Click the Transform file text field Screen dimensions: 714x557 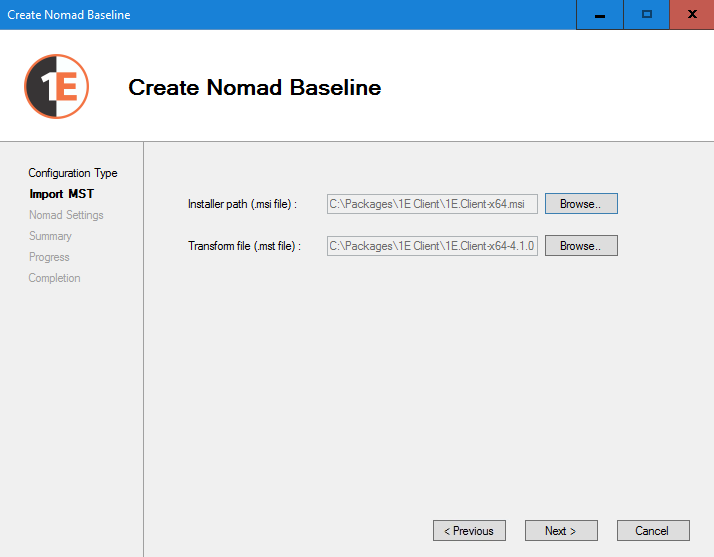[432, 246]
